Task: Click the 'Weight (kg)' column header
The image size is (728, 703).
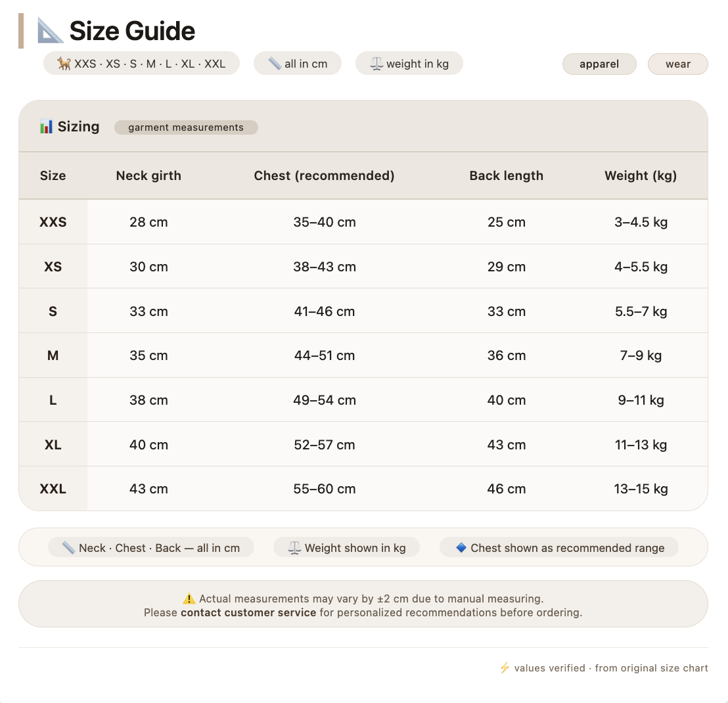Action: point(641,175)
